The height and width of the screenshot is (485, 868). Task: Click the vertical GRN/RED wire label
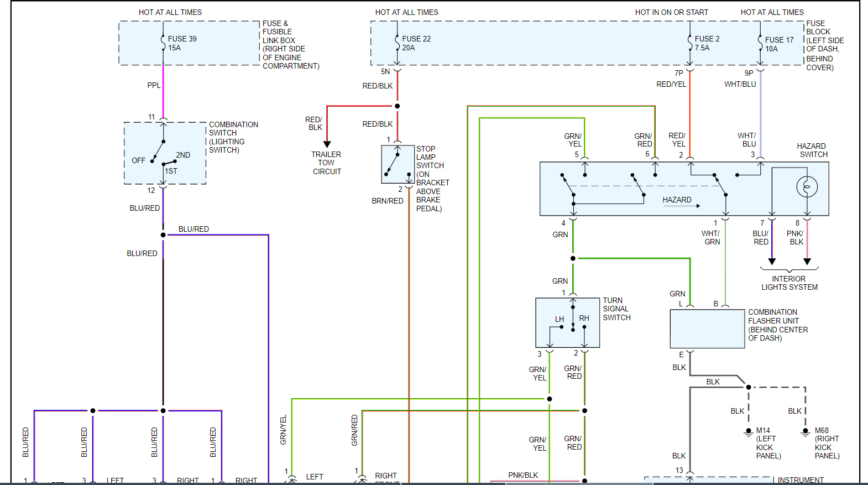pos(354,430)
